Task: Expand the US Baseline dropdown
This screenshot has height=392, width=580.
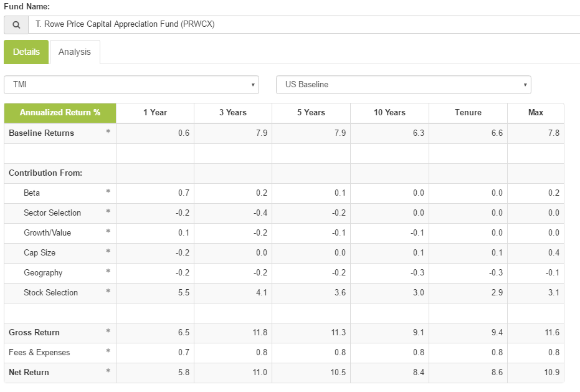Action: point(403,85)
